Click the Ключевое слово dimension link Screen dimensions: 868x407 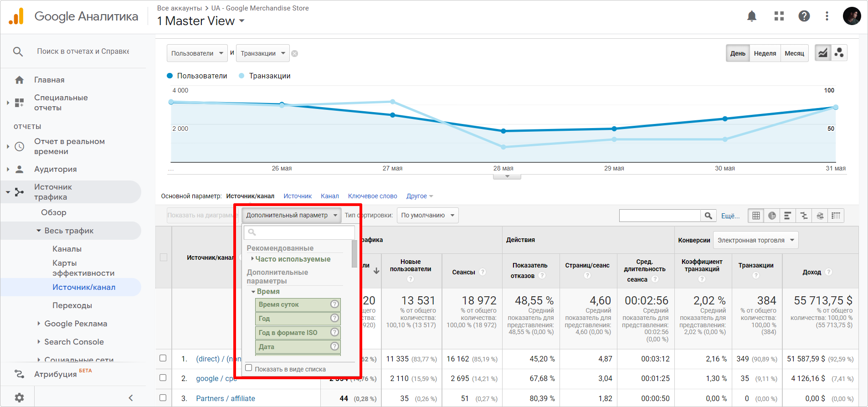373,196
